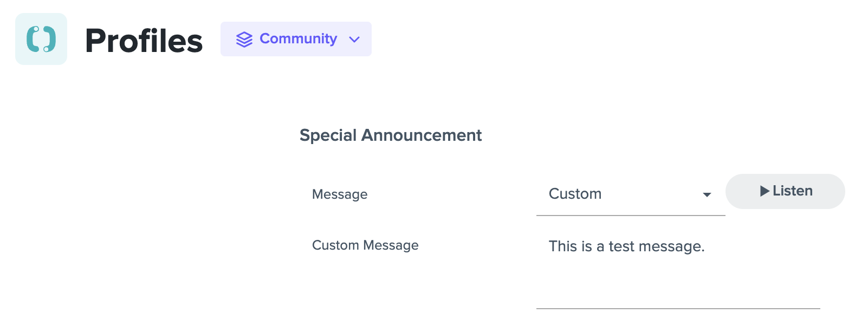Expand the Community chevron arrow
This screenshot has width=868, height=326.
tap(354, 40)
